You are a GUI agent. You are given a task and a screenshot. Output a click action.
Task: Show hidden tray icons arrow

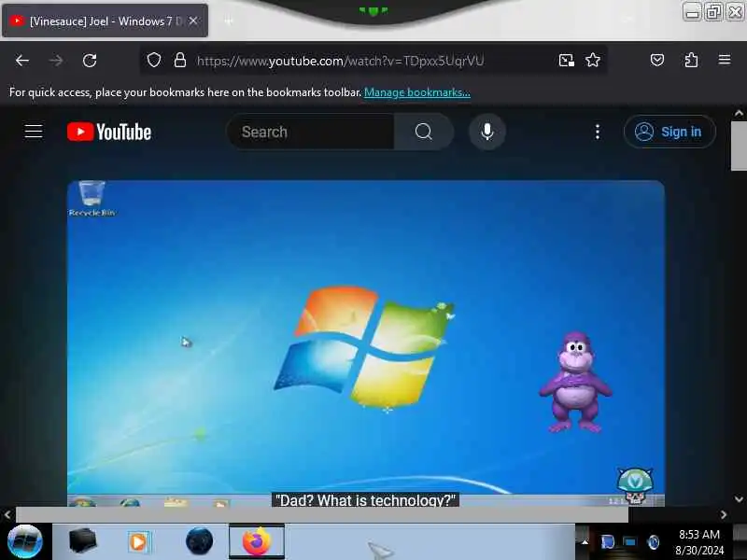[x=585, y=542]
